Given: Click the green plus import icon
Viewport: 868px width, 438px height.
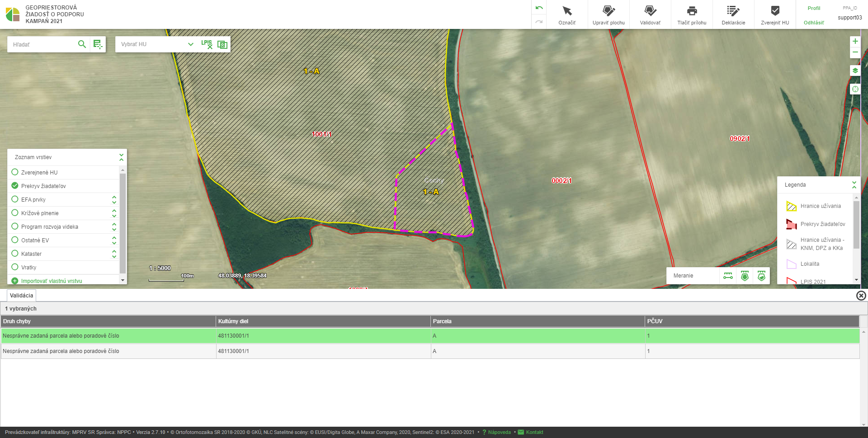Looking at the screenshot, I should [x=14, y=281].
